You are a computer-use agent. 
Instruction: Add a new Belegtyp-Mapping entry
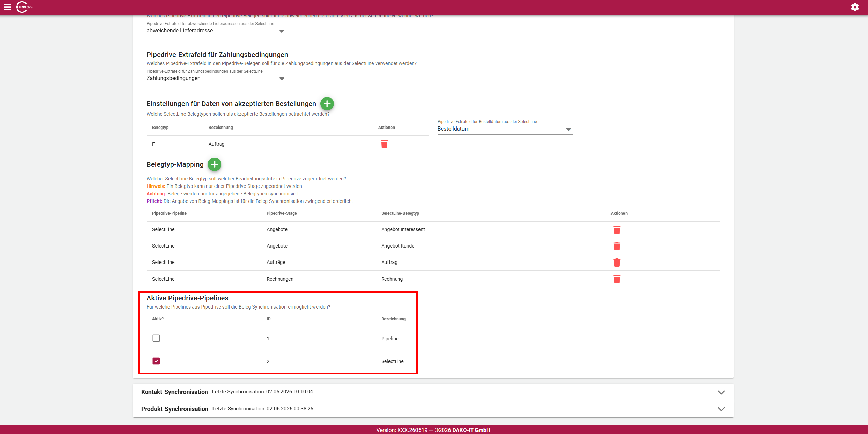[214, 164]
